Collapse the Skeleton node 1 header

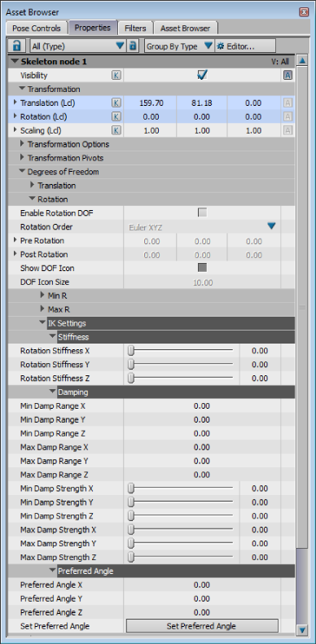click(x=15, y=62)
